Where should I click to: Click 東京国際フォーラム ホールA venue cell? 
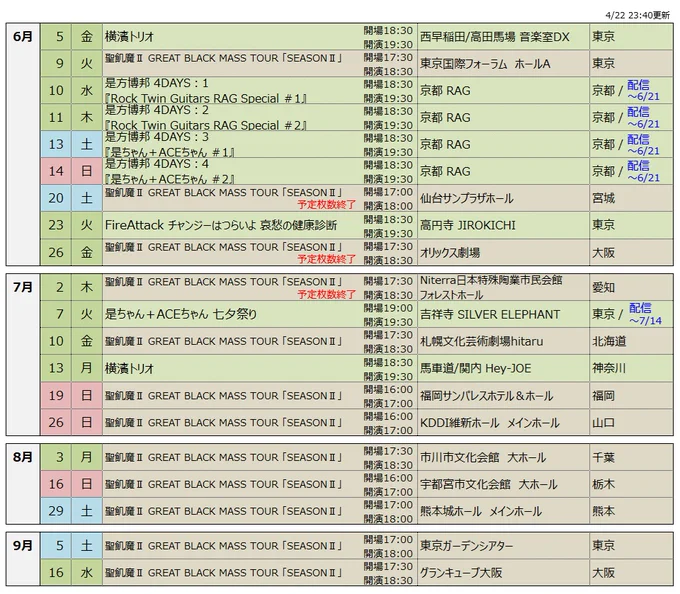pyautogui.click(x=503, y=64)
